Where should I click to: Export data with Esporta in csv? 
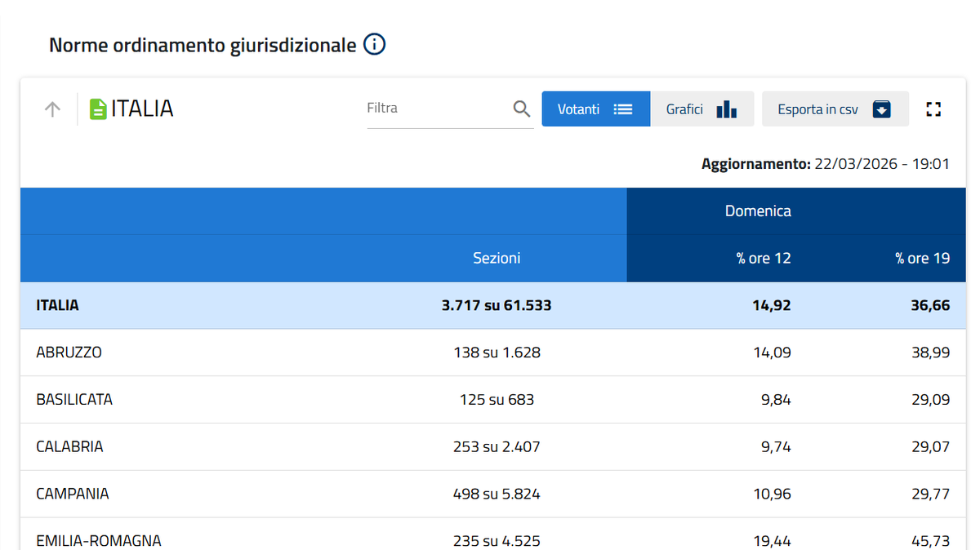(835, 109)
